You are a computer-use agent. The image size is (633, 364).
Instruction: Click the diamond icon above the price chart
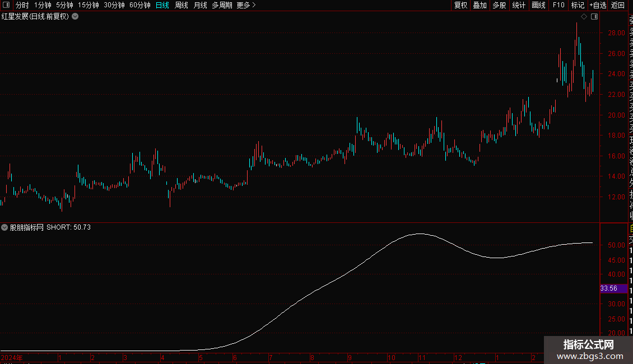[x=584, y=17]
